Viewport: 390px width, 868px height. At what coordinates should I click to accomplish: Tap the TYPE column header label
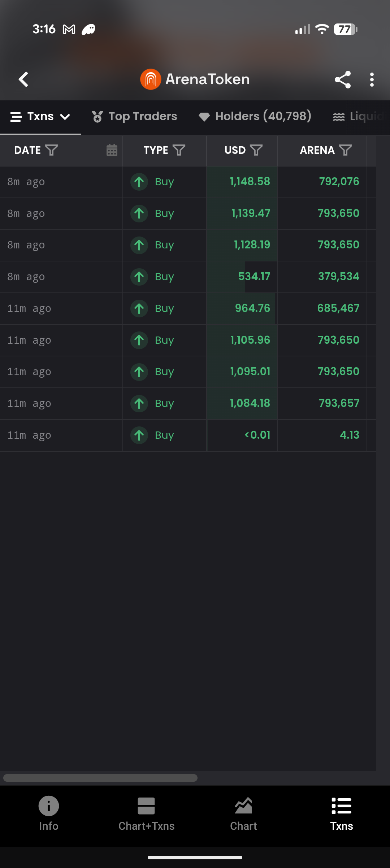point(156,150)
